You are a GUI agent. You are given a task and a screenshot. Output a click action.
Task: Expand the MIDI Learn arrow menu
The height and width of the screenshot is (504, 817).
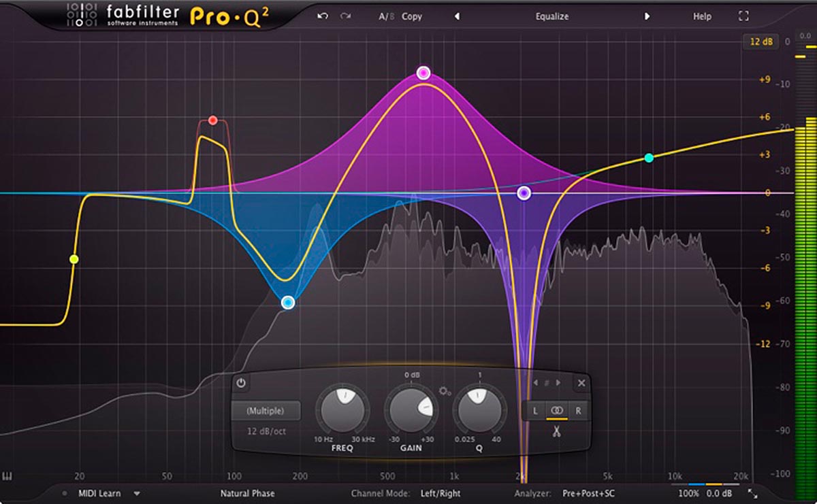(x=137, y=494)
